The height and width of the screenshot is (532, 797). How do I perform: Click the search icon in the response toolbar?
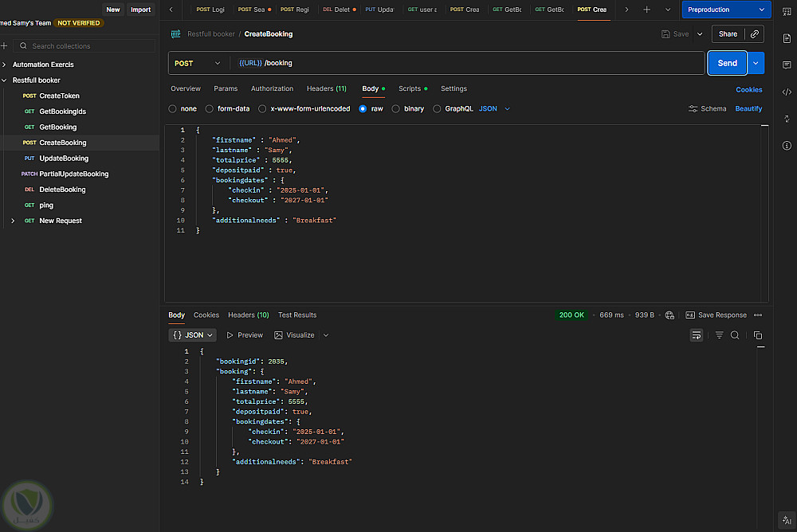[735, 335]
